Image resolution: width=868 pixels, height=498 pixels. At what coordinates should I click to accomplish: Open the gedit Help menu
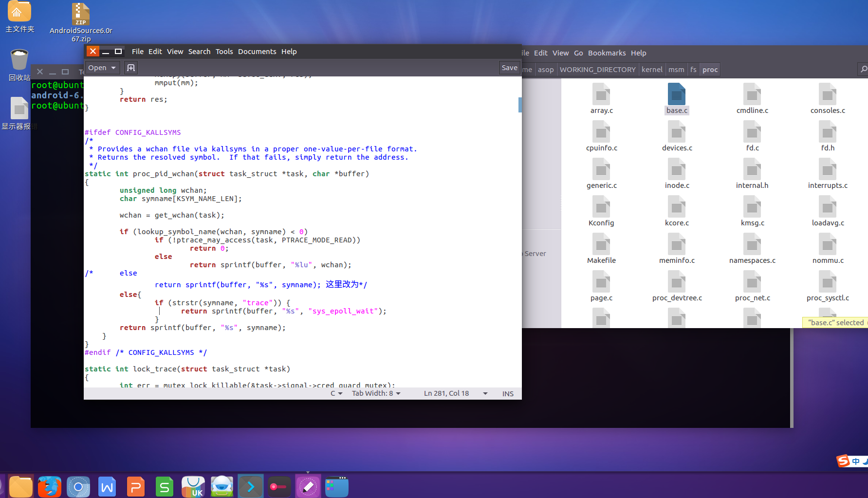point(289,52)
